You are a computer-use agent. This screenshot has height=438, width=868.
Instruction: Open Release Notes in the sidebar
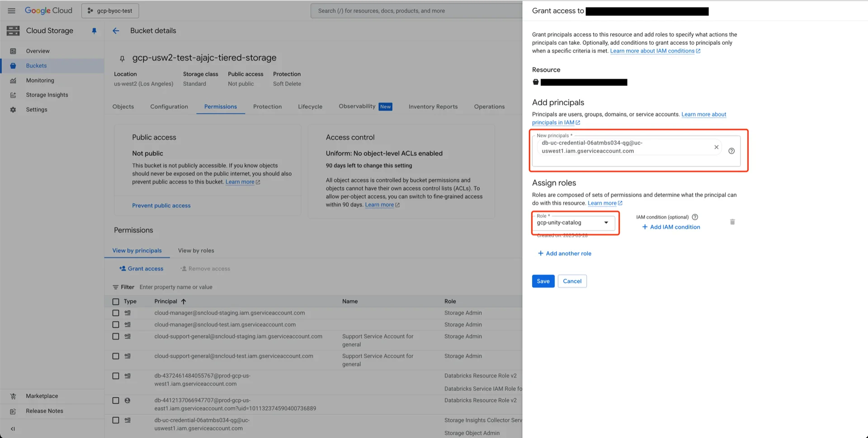pos(52,411)
